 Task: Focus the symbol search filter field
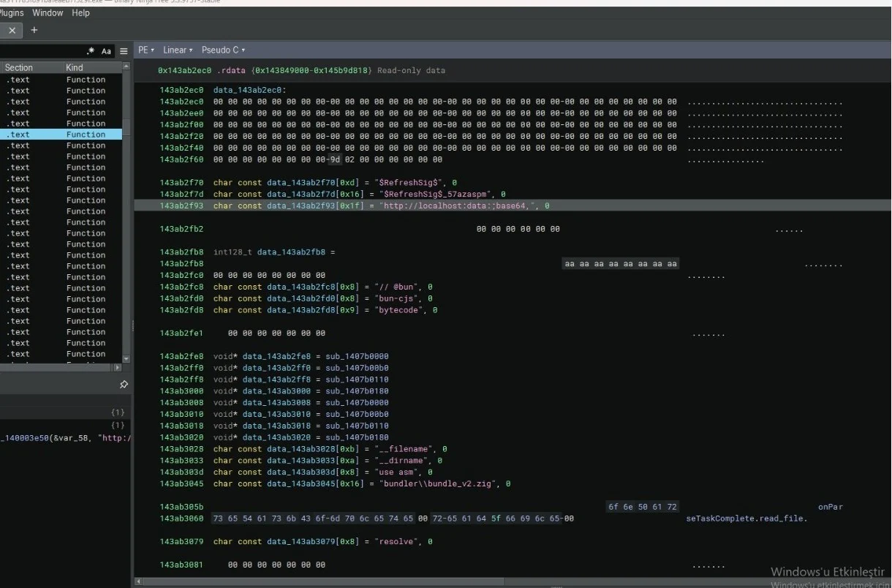pyautogui.click(x=41, y=51)
